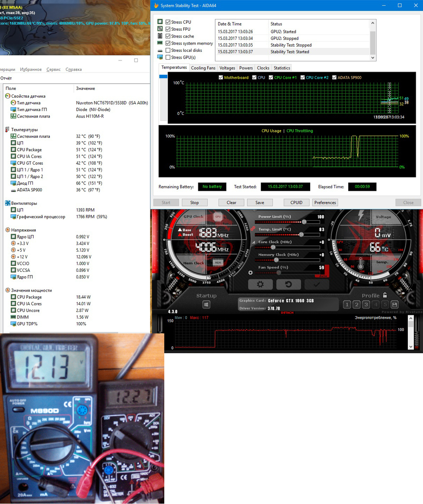
Task: Uncheck the Stress cache checkbox
Action: tap(168, 36)
